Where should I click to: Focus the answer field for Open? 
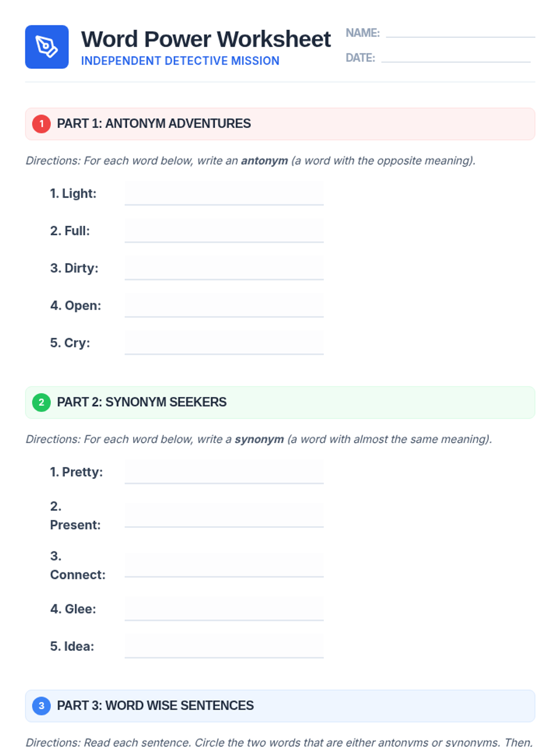[x=224, y=305]
